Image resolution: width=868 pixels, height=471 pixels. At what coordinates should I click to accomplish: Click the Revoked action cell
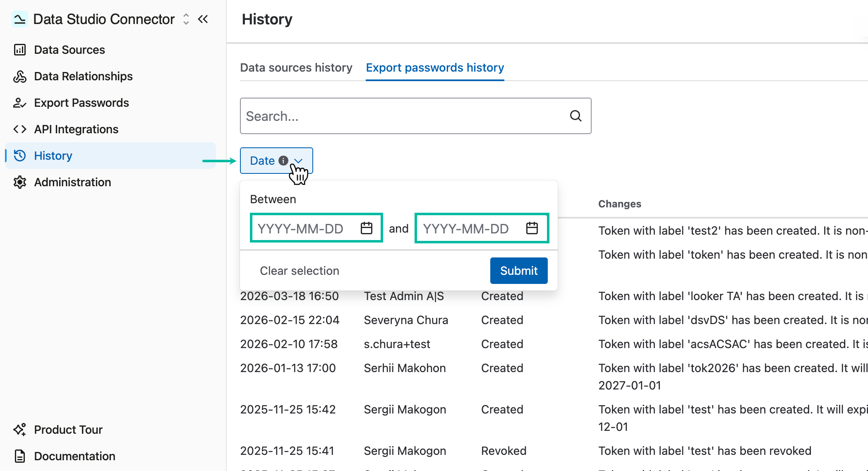pos(504,451)
